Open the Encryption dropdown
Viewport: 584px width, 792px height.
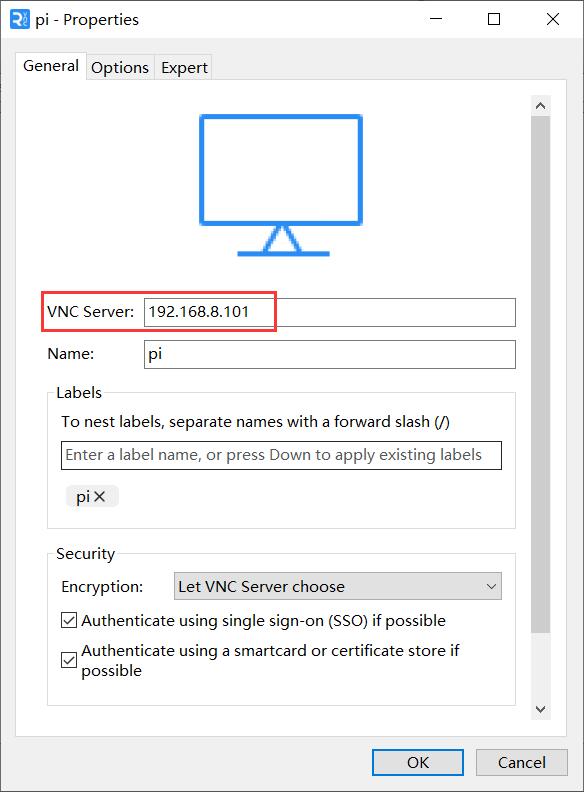click(x=337, y=586)
